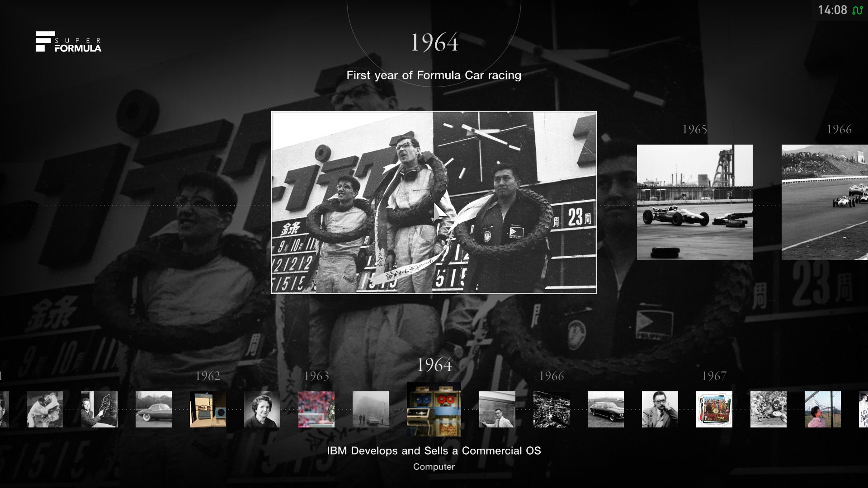The image size is (868, 488).
Task: Select the 1966 race track photo
Action: point(825,202)
